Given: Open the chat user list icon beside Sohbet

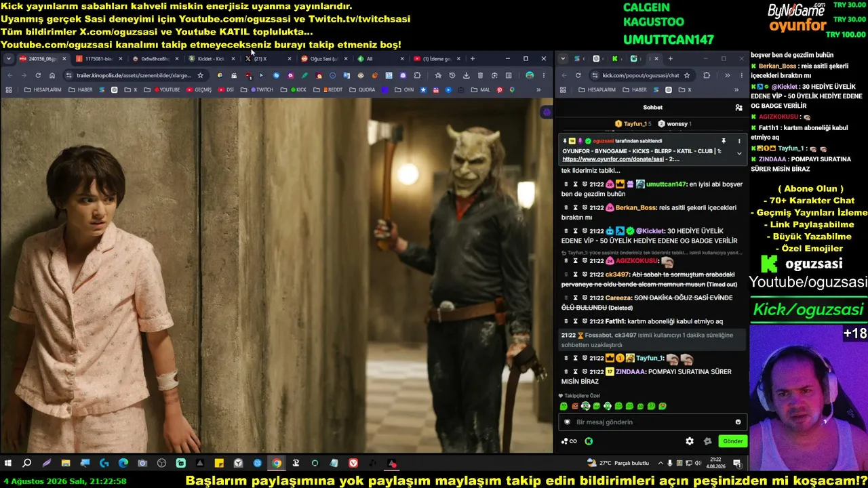Looking at the screenshot, I should (x=738, y=107).
